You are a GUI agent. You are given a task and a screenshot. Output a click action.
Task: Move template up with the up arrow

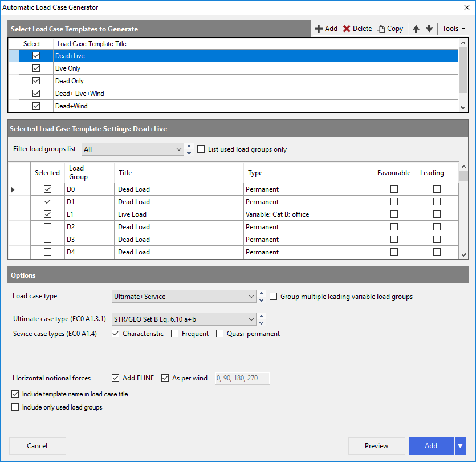[x=416, y=29]
